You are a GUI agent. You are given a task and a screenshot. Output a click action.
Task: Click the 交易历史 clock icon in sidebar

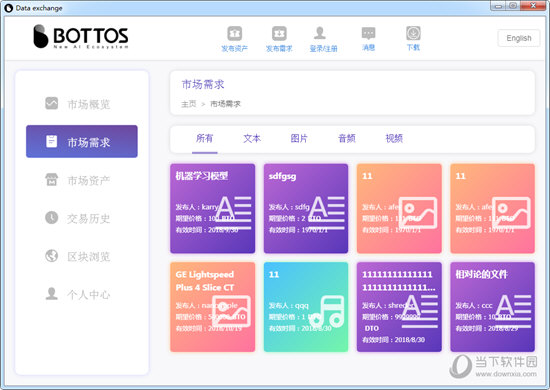(52, 217)
